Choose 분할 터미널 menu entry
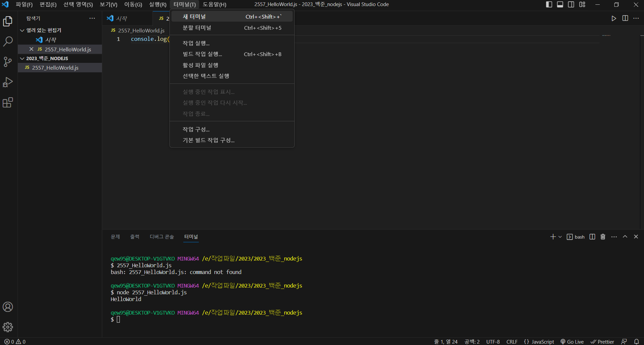The width and height of the screenshot is (644, 345). pyautogui.click(x=232, y=28)
